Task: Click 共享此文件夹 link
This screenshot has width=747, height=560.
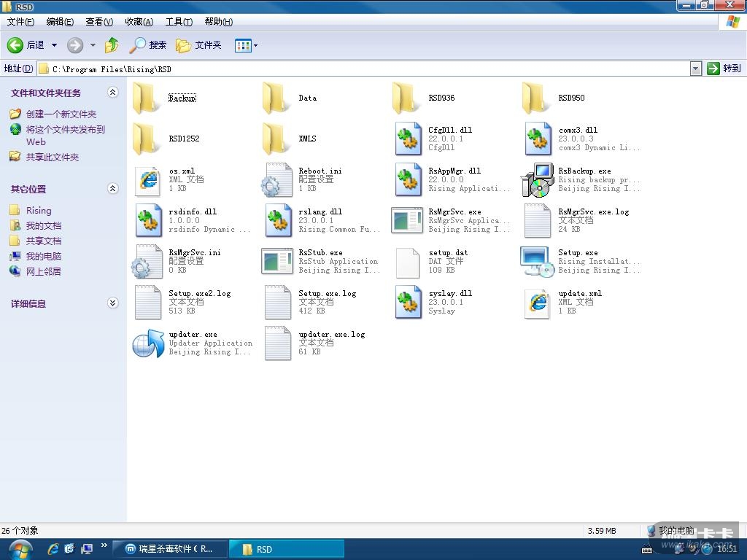Action: tap(53, 157)
